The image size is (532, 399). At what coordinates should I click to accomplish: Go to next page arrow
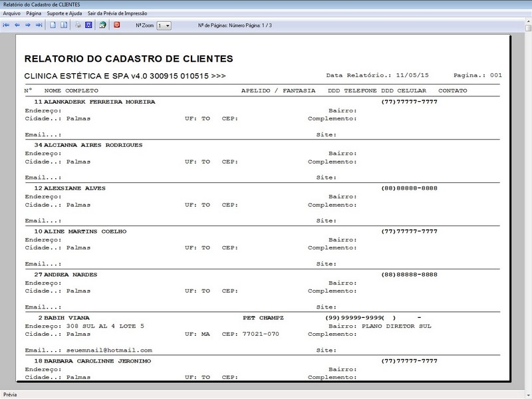click(28, 25)
